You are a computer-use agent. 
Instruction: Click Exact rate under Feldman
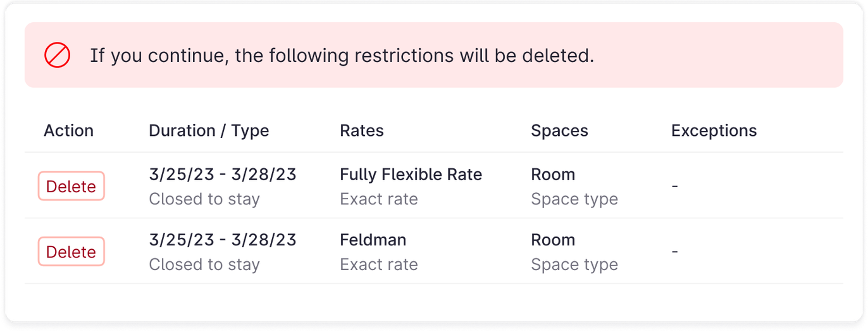379,264
